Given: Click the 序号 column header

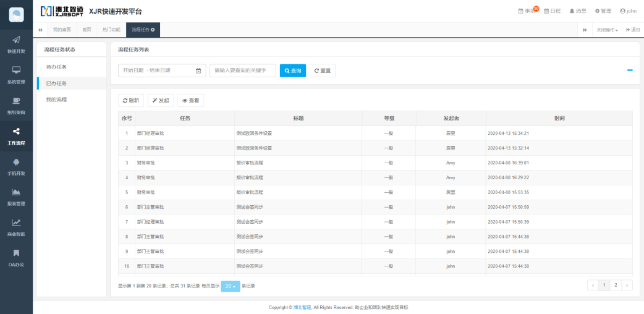Looking at the screenshot, I should [x=127, y=118].
